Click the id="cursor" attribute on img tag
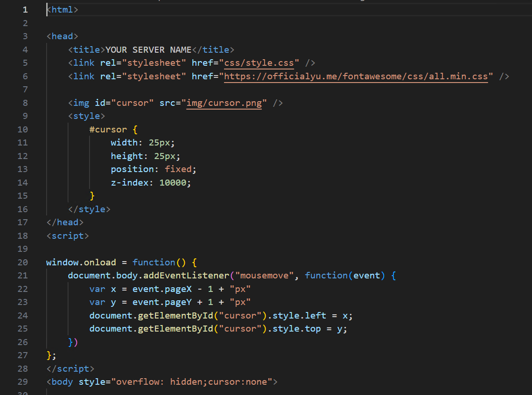532x395 pixels. (124, 103)
